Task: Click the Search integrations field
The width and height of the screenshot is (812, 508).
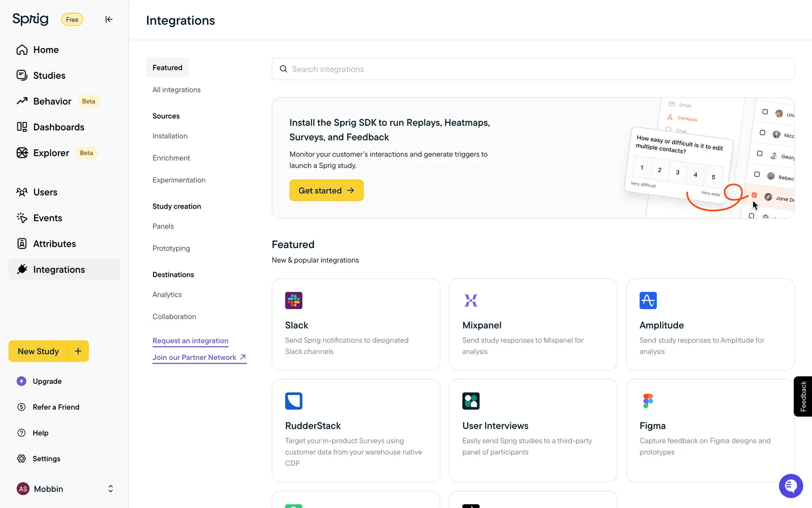Action: (533, 69)
